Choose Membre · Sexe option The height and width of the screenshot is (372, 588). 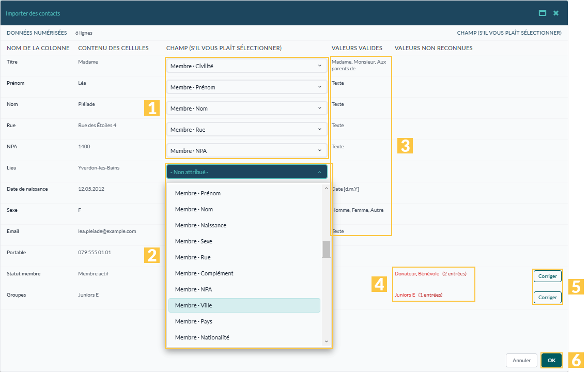(244, 241)
